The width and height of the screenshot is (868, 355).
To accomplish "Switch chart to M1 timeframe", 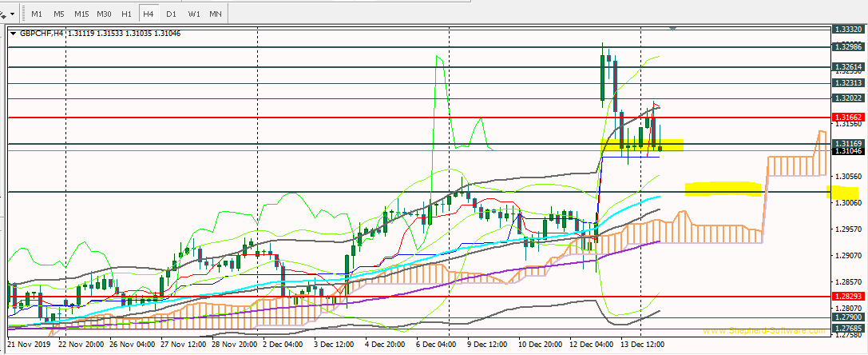I will (x=37, y=14).
